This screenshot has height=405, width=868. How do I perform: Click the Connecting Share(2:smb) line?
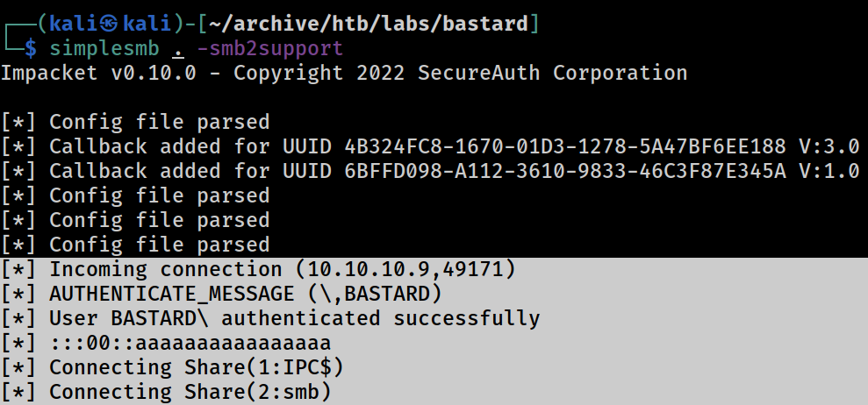pyautogui.click(x=166, y=391)
